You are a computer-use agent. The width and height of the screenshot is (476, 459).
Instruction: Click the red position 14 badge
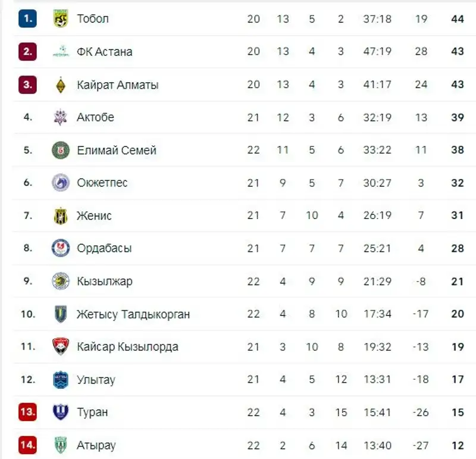[27, 445]
